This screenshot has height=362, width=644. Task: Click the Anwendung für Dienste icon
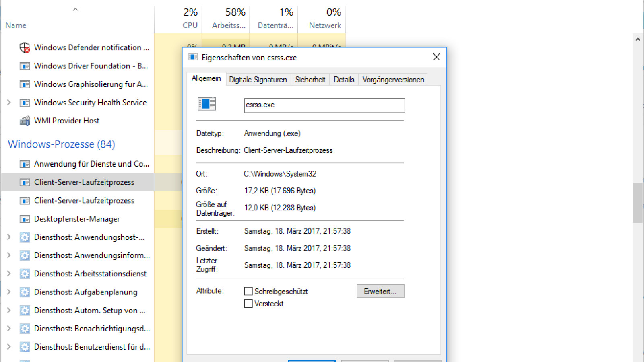(25, 164)
